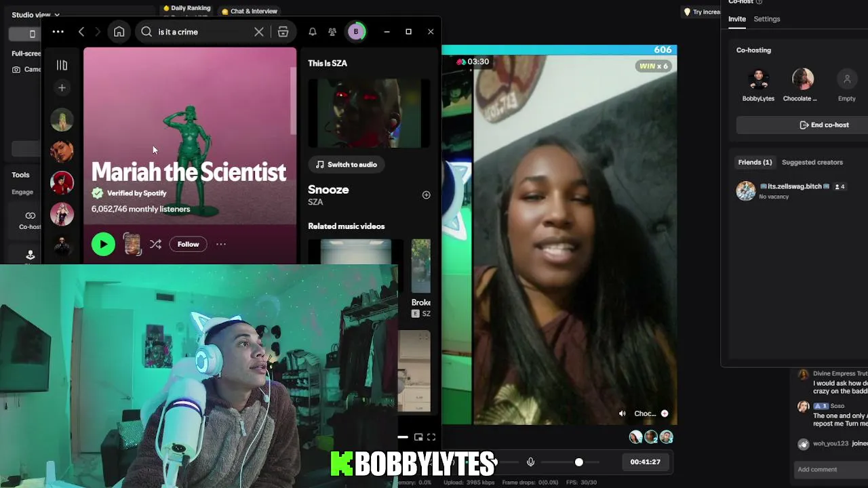
Task: Open the SZA artist link under Snooze
Action: tap(315, 202)
